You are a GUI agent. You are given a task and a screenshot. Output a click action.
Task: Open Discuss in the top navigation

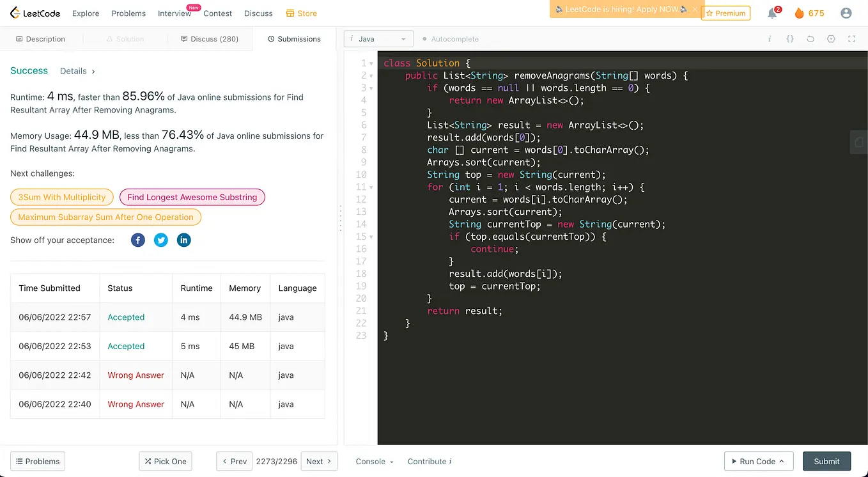258,13
